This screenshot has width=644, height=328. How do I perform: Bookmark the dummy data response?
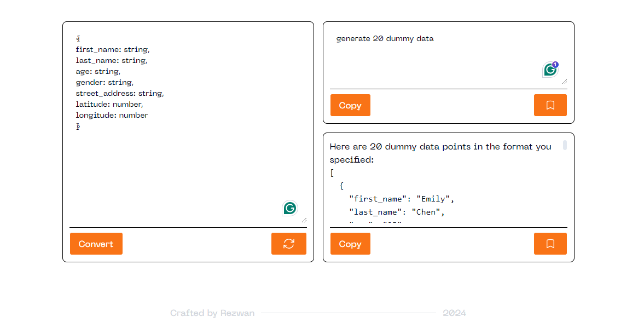click(550, 244)
